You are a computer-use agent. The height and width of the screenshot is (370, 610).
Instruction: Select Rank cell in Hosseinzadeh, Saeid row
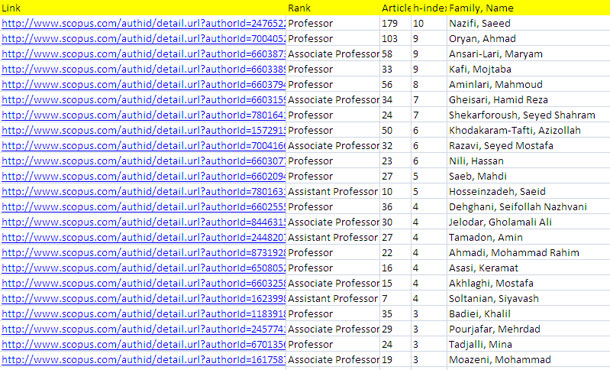333,191
